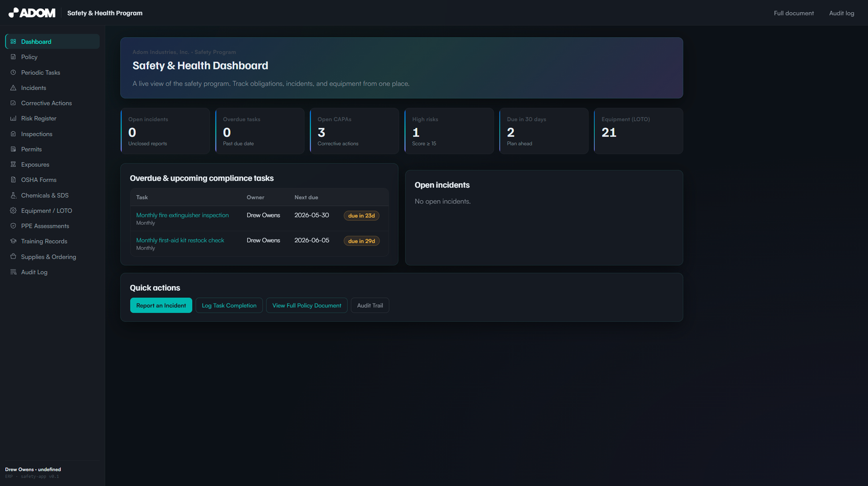868x486 pixels.
Task: Click the PPE Assessments shield icon
Action: pos(13,226)
